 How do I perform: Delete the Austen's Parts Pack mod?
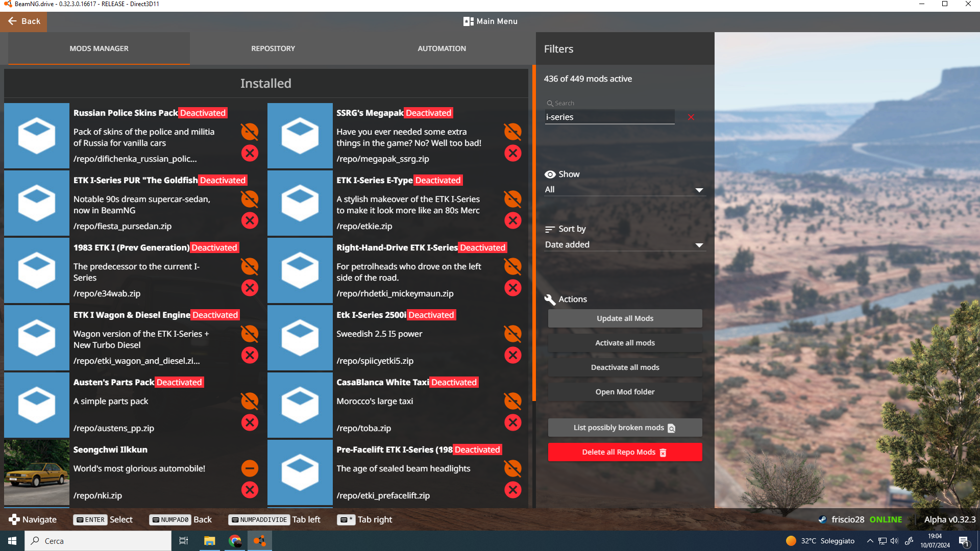(250, 422)
